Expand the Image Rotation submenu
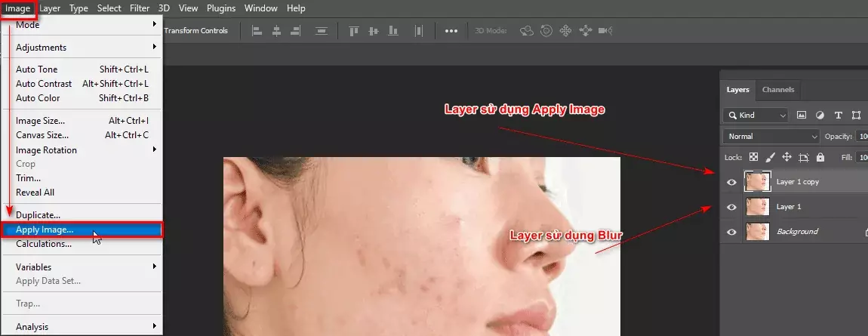Image resolution: width=868 pixels, height=336 pixels. 82,150
